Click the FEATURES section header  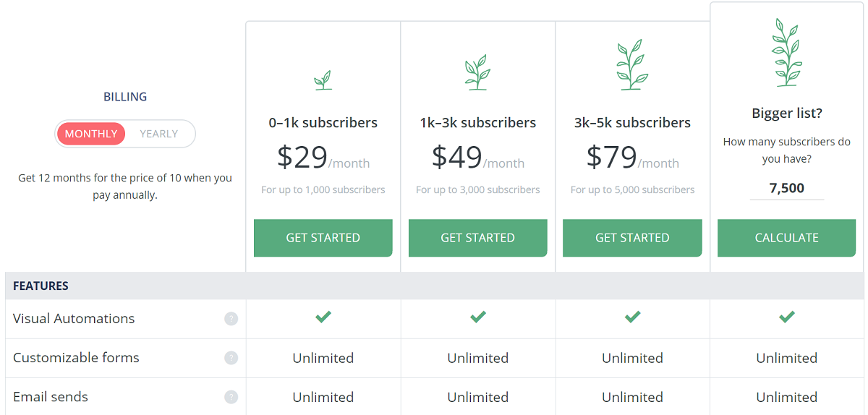point(41,286)
